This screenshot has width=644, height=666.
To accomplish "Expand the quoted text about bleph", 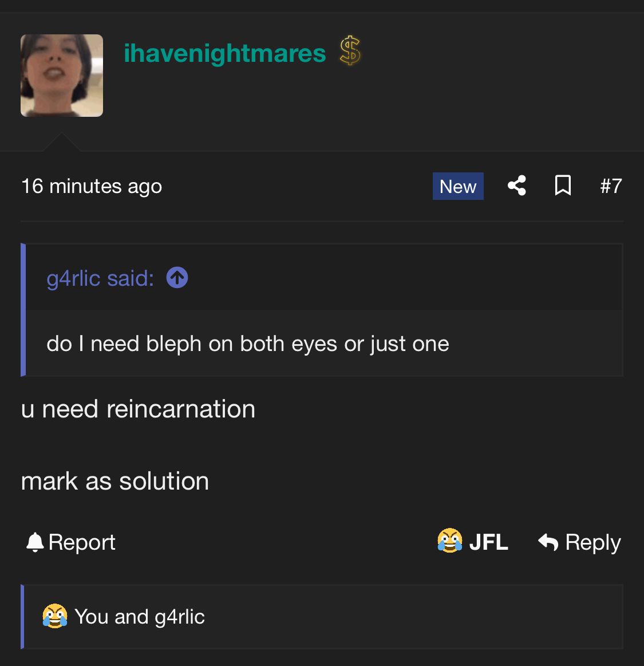I will (x=247, y=343).
